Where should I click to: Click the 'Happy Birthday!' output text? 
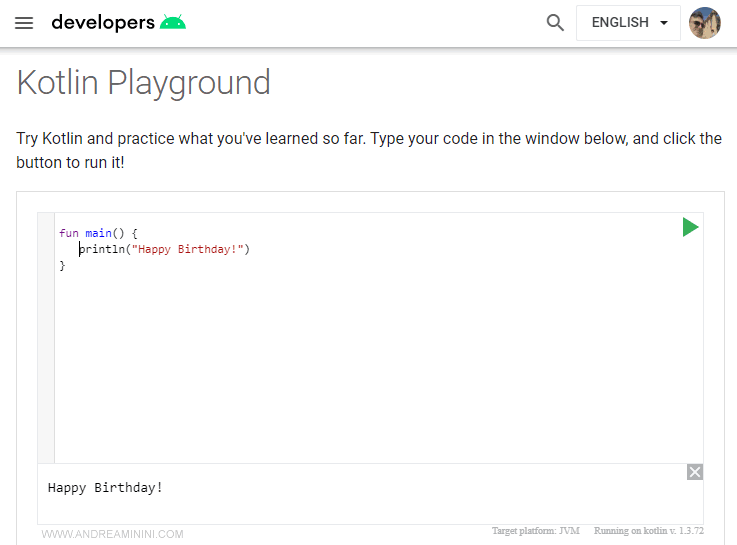[105, 488]
